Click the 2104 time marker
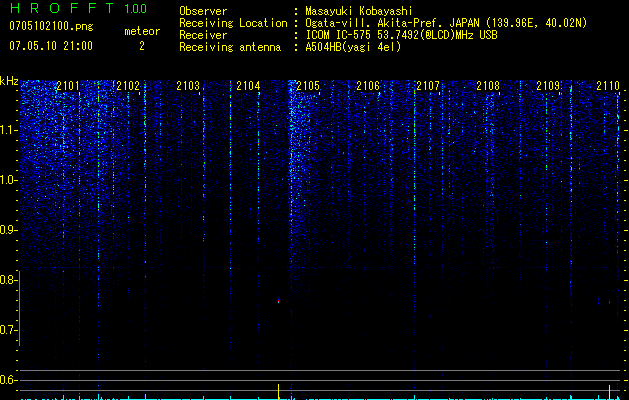Viewport: 629px width, 400px height. [248, 85]
